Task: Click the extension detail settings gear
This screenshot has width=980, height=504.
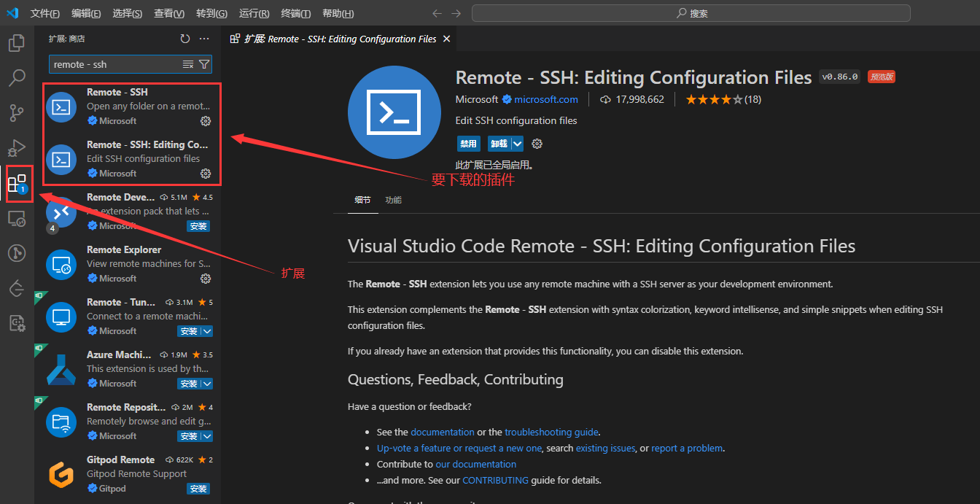Action: click(x=537, y=144)
